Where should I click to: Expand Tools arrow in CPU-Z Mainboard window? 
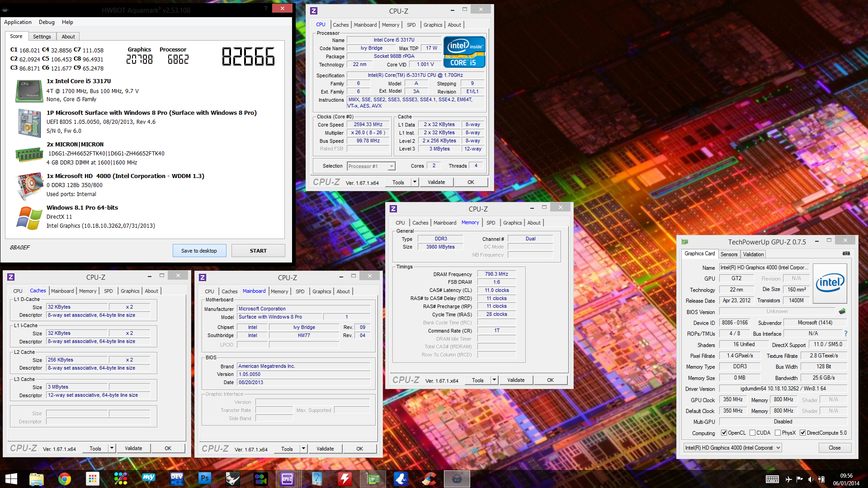pos(303,449)
